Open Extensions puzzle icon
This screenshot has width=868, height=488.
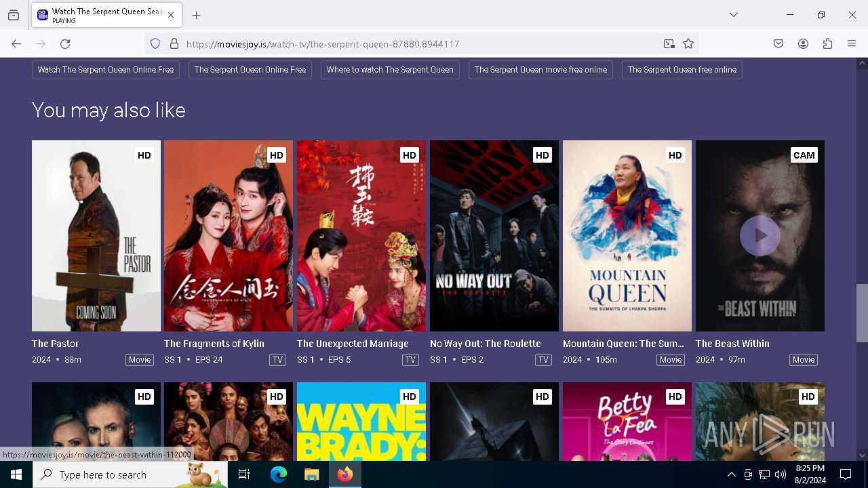[827, 44]
